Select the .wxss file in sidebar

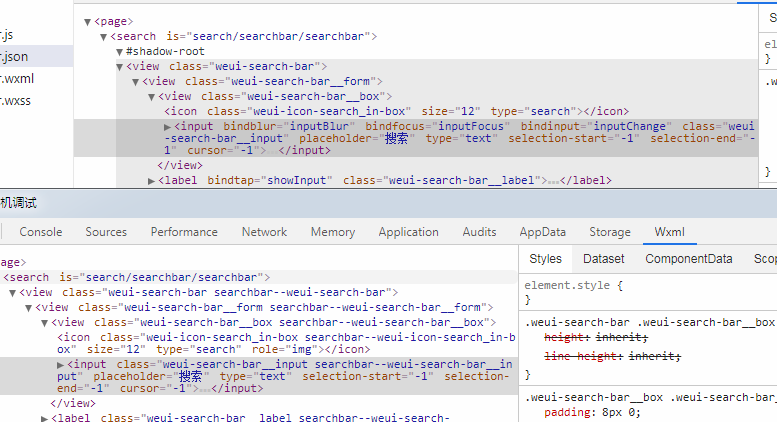coord(16,101)
